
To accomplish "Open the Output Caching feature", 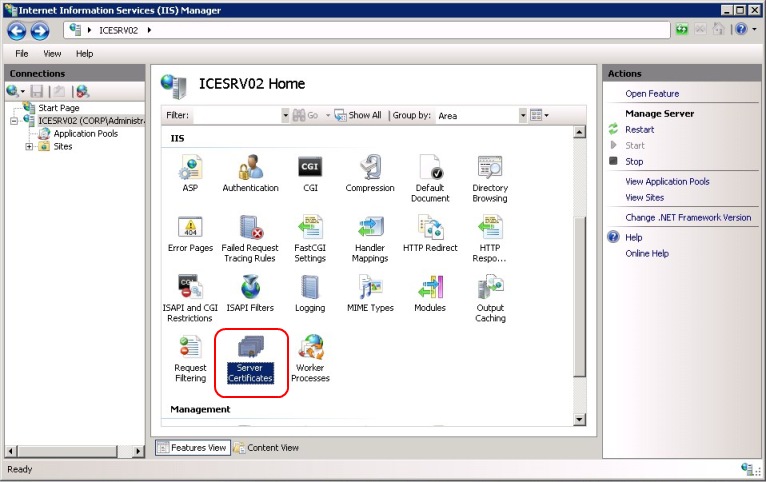I will pyautogui.click(x=490, y=298).
